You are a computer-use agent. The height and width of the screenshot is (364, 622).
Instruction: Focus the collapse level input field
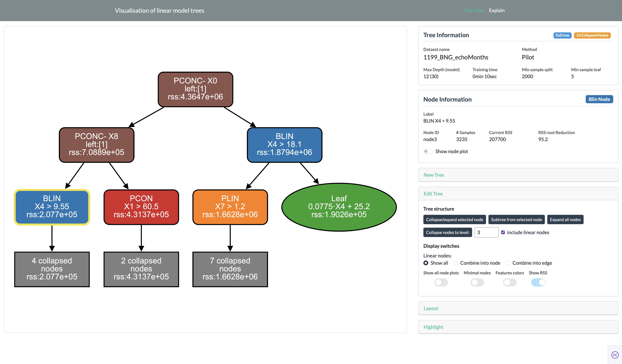point(486,232)
